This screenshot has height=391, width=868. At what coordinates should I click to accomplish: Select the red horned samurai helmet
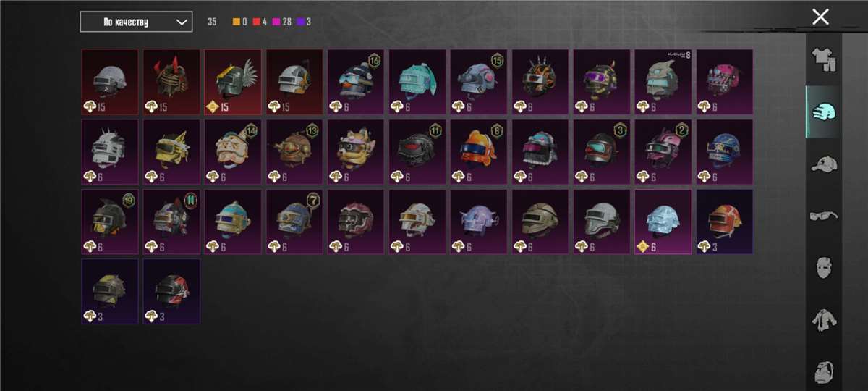(x=171, y=82)
